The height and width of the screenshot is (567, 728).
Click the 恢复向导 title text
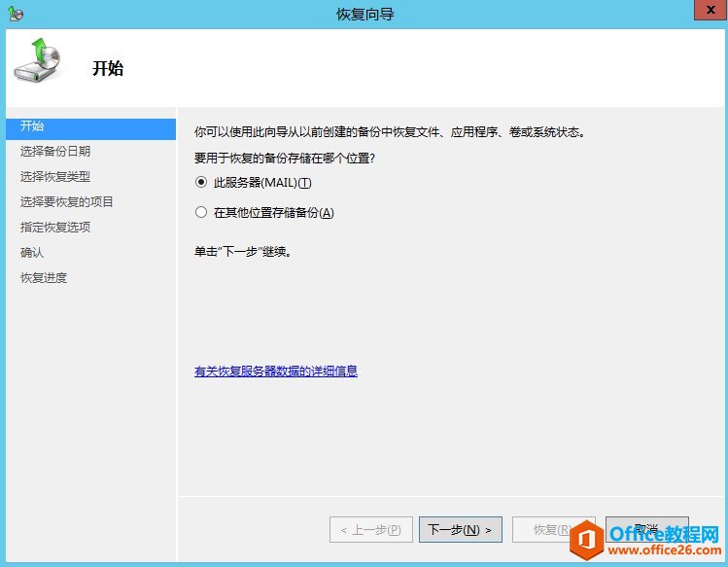pyautogui.click(x=365, y=15)
